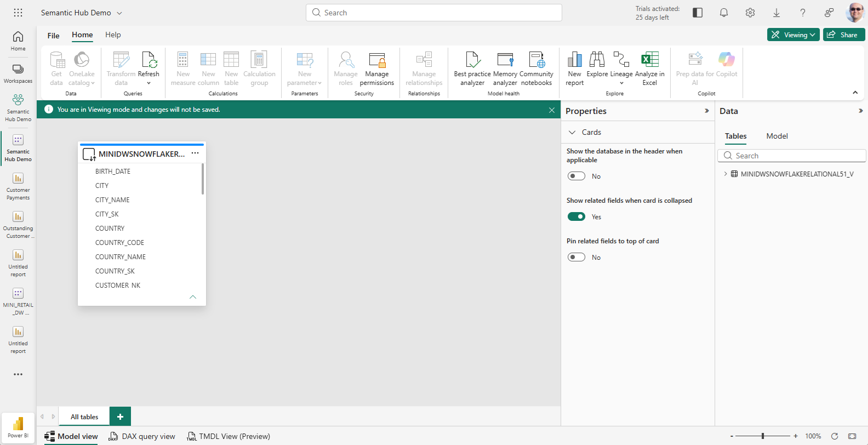Click the fit to screen icon
The image size is (868, 445).
coord(852,436)
